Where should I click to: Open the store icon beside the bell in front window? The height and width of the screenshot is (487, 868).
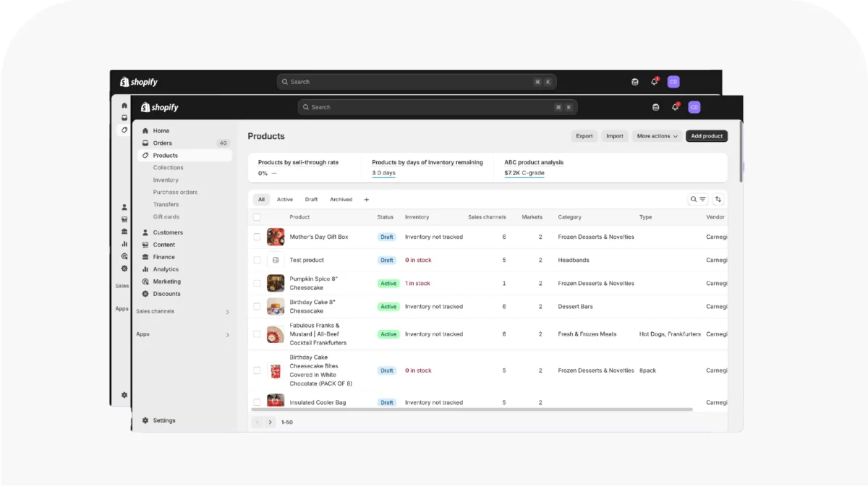[x=656, y=107]
